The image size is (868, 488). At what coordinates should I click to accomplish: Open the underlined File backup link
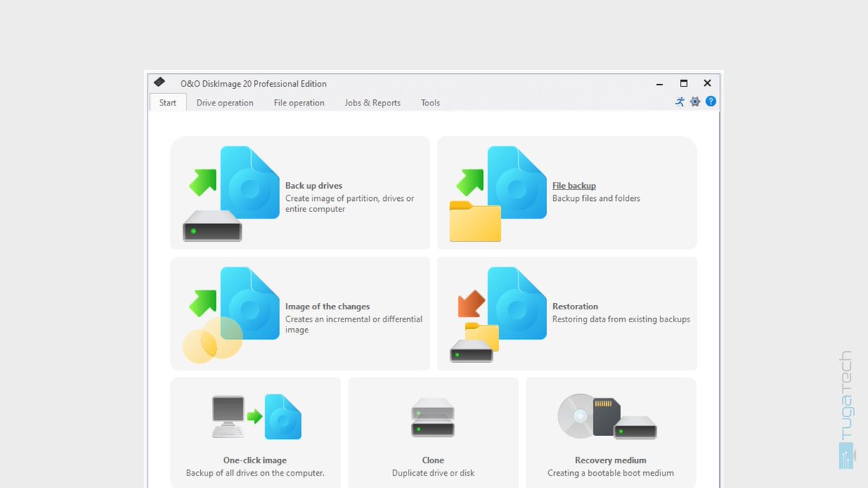574,186
